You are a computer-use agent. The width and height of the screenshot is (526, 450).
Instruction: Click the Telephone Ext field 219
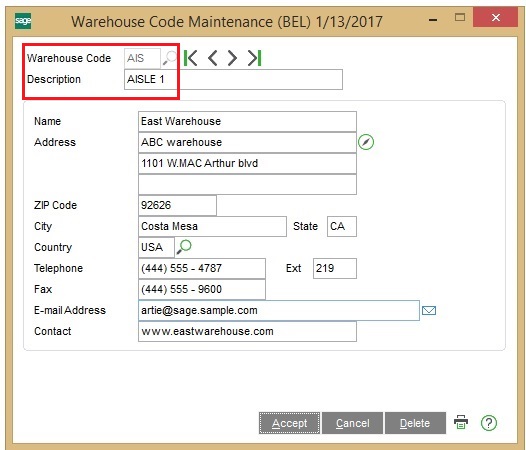(x=335, y=268)
